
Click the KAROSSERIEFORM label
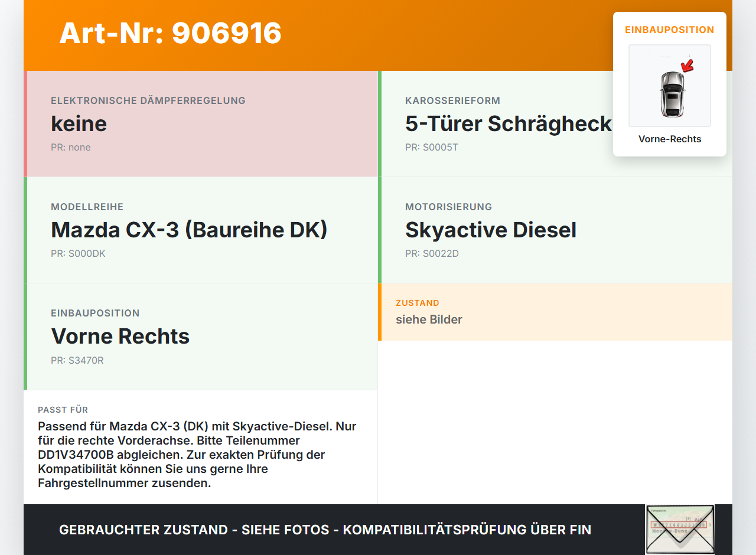(x=452, y=100)
